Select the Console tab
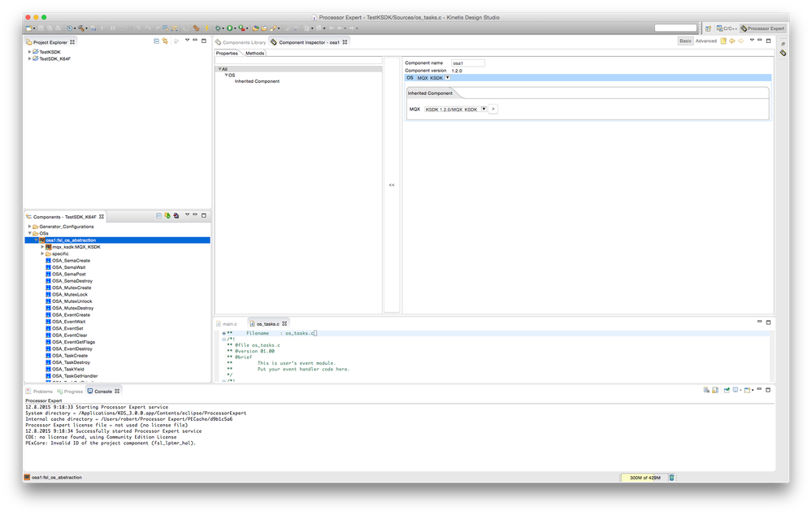812x515 pixels. pyautogui.click(x=103, y=392)
